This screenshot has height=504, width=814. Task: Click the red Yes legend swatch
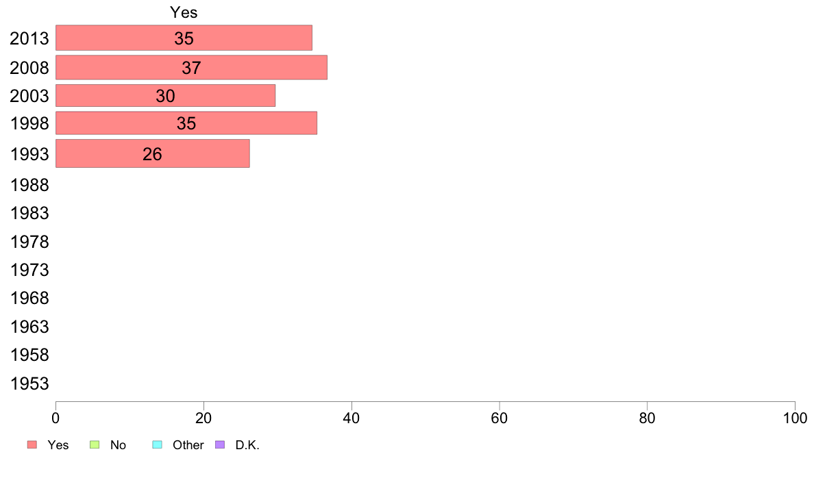(x=32, y=445)
